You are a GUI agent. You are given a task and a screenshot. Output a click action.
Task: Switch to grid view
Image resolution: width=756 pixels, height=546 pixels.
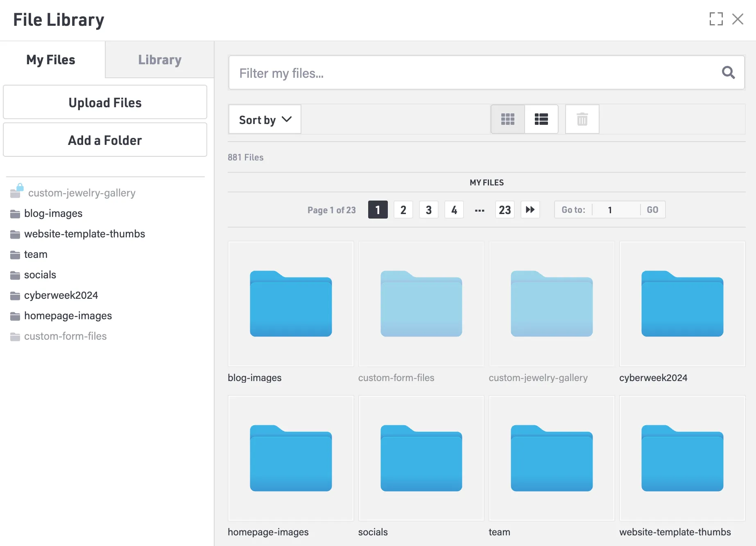507,119
